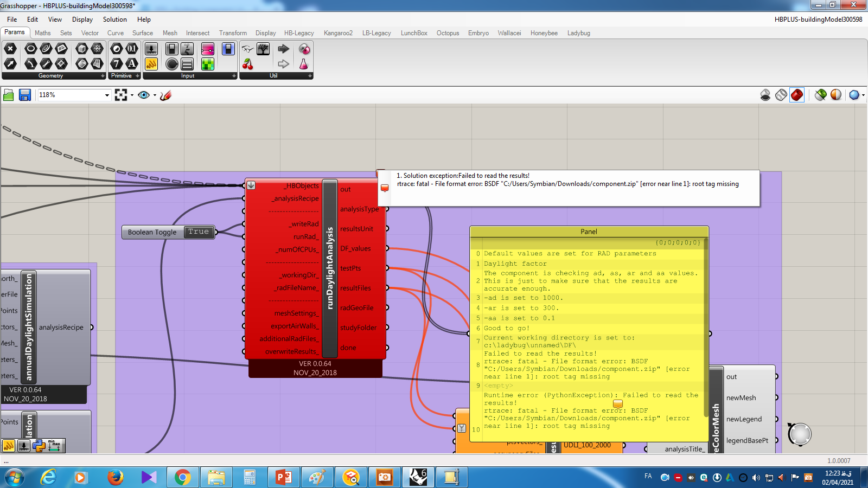Select the Number '0.1' primitive icon
Screen dimensions: 868x488
coord(132,49)
